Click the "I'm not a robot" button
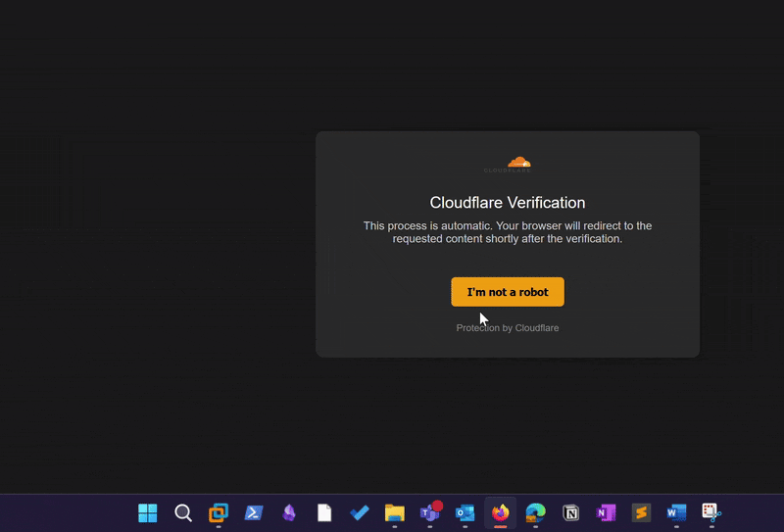Screen dimensions: 784x532 pyautogui.click(x=507, y=292)
